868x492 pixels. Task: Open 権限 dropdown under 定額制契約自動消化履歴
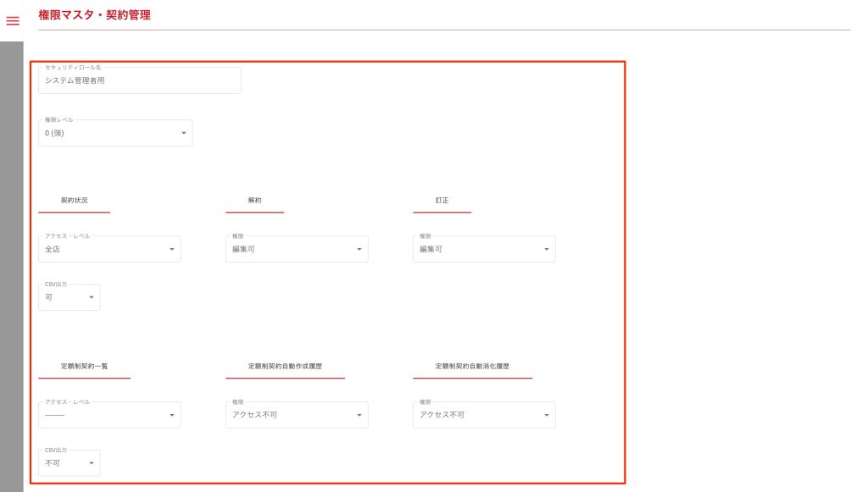pyautogui.click(x=484, y=415)
